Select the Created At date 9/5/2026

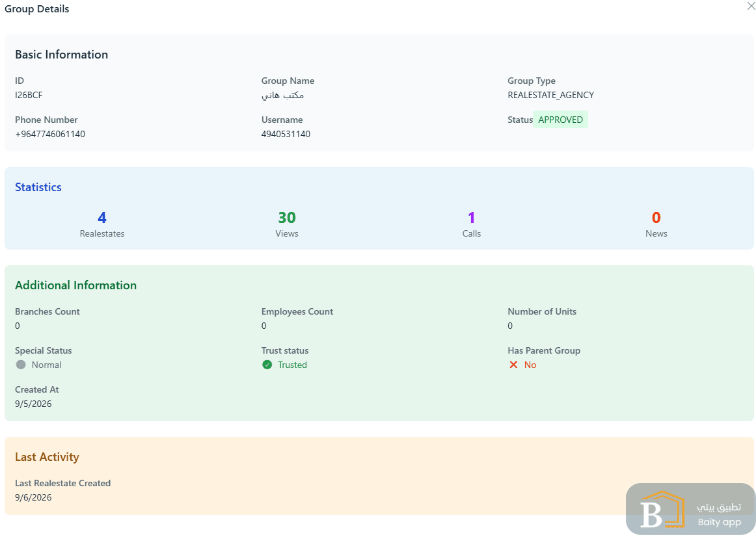tap(33, 404)
